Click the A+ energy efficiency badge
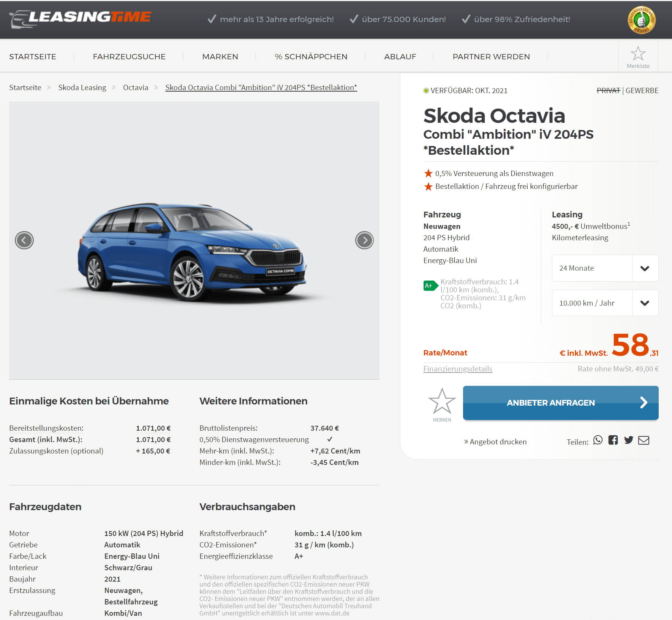Screen dimensions: 672x620 pos(430,285)
